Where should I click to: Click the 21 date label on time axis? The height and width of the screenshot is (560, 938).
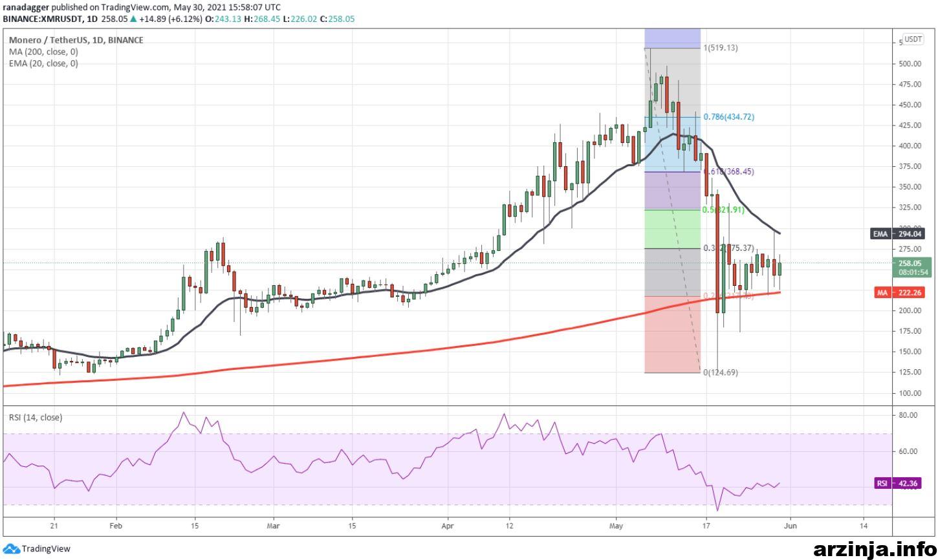tap(54, 526)
